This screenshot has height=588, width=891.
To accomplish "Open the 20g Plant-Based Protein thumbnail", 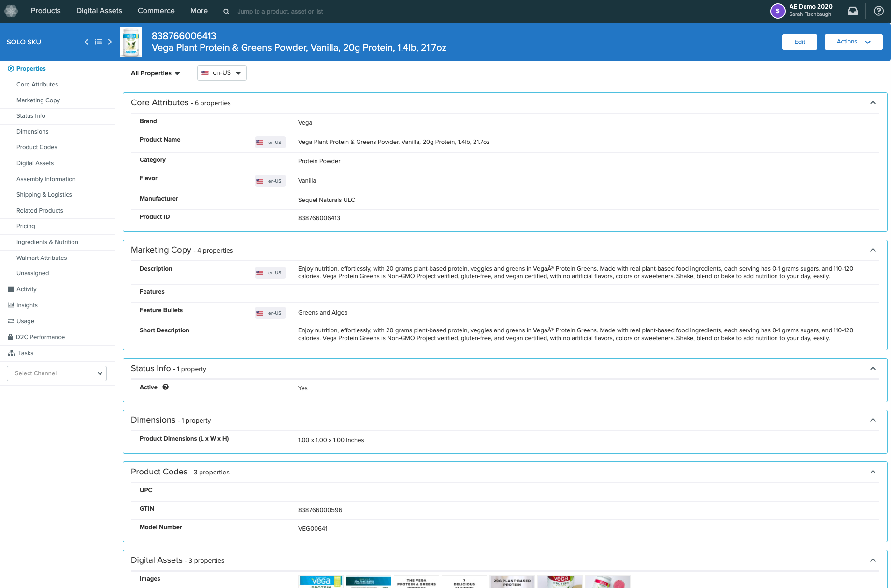I will (x=512, y=582).
